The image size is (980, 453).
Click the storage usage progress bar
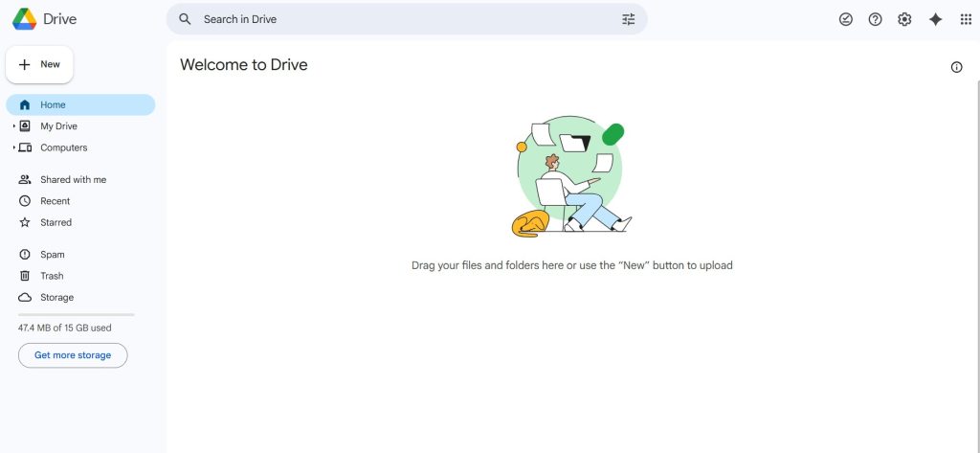coord(77,315)
